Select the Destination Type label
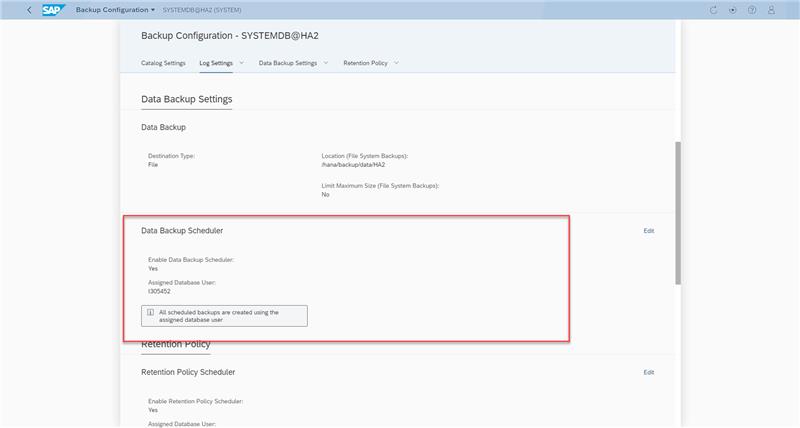 coord(171,156)
